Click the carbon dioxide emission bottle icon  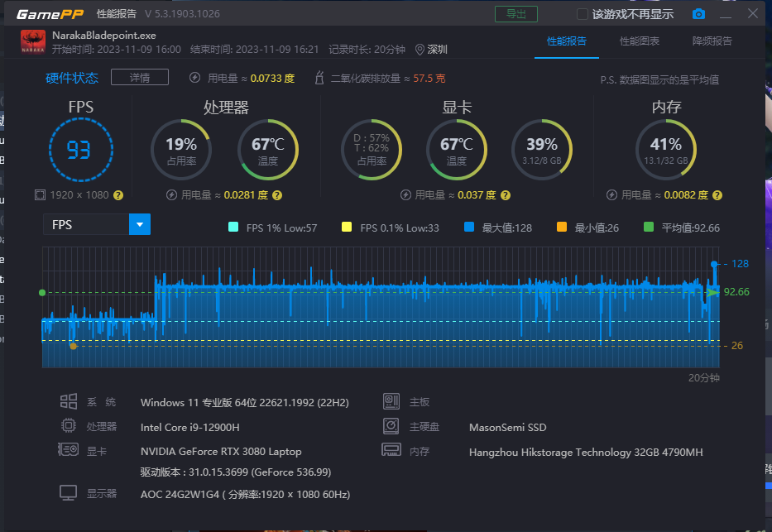click(x=319, y=78)
